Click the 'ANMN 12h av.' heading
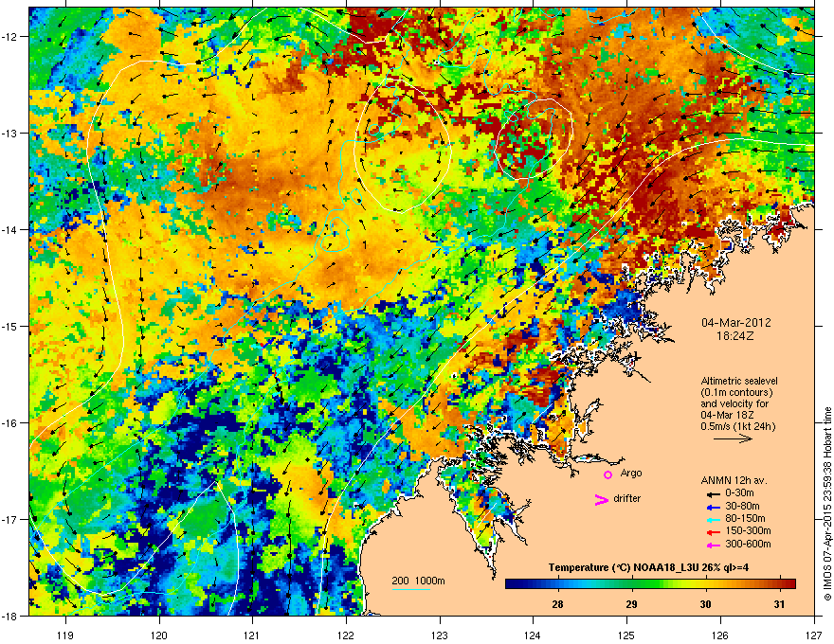This screenshot has width=834, height=644. click(x=734, y=480)
